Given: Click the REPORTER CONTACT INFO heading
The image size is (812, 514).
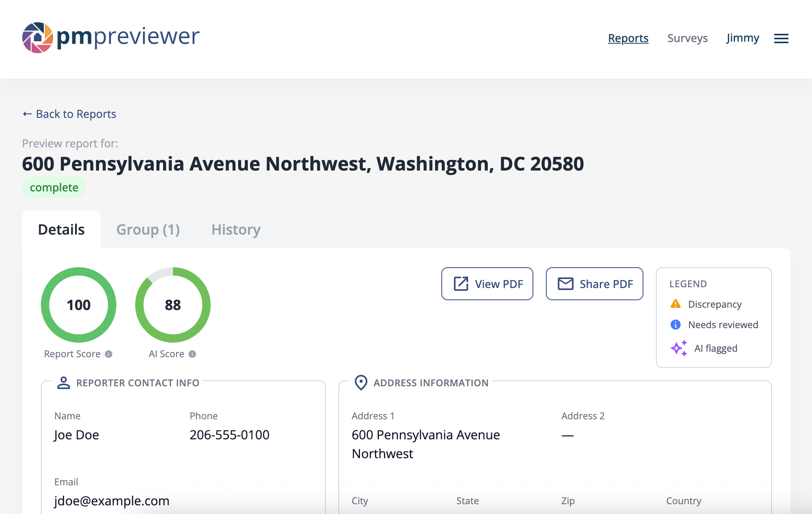Looking at the screenshot, I should (x=138, y=383).
